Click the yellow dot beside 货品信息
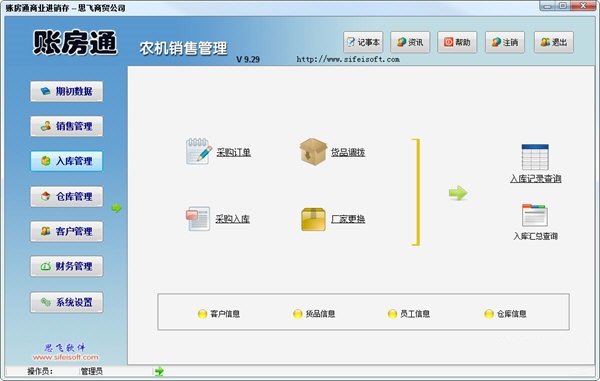 (x=297, y=314)
